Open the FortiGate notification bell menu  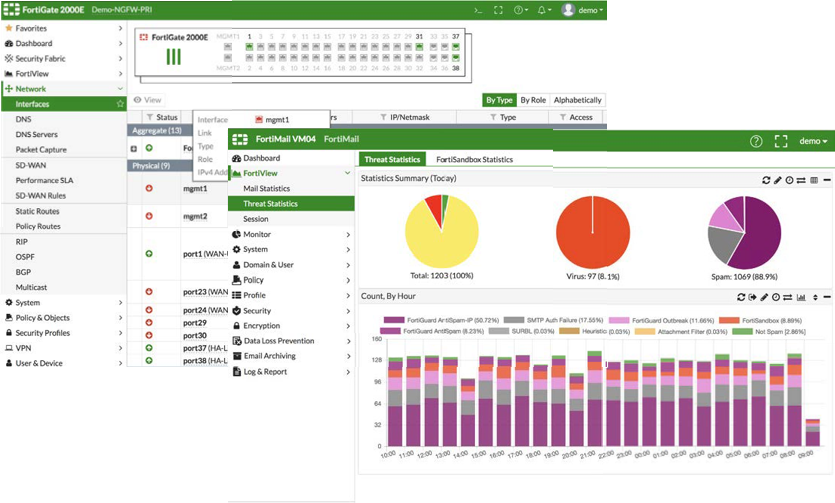pyautogui.click(x=544, y=10)
